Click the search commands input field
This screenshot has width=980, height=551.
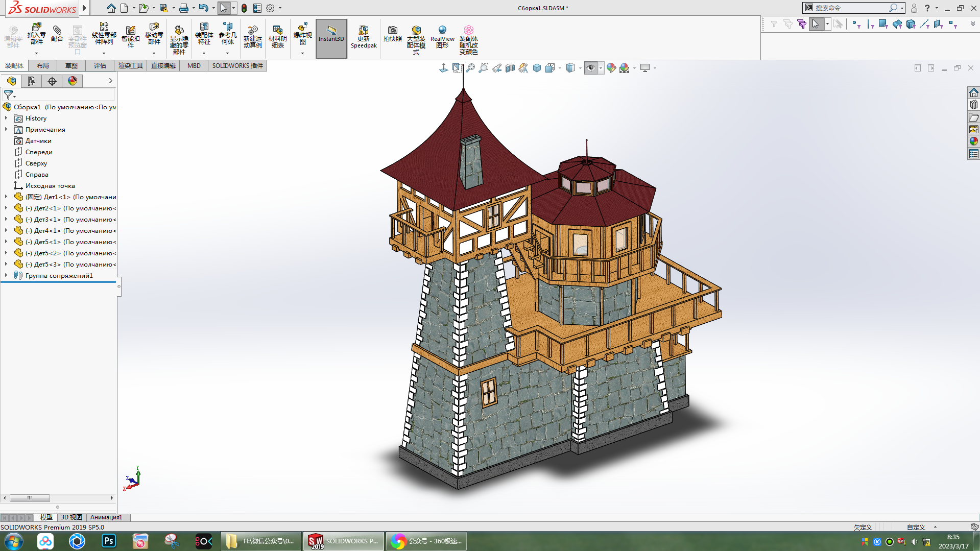point(850,8)
